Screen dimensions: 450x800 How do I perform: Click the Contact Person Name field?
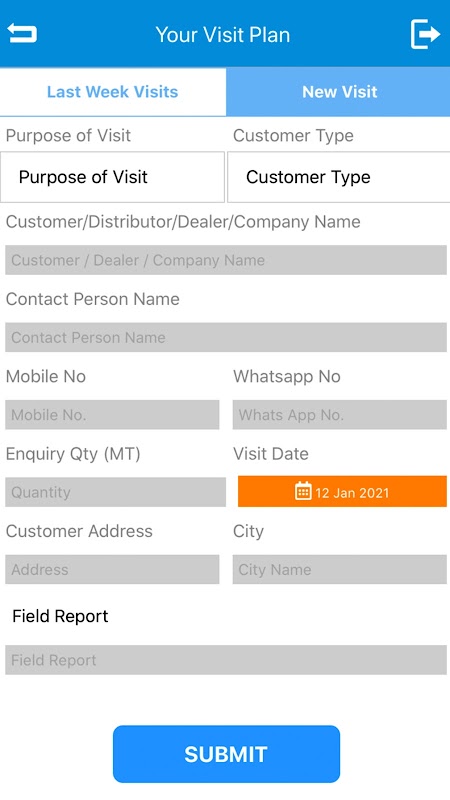(226, 337)
